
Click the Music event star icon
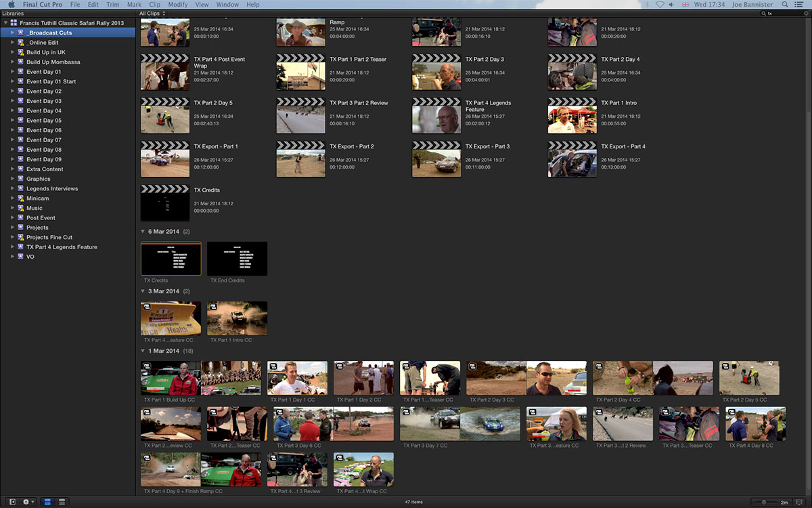21,208
